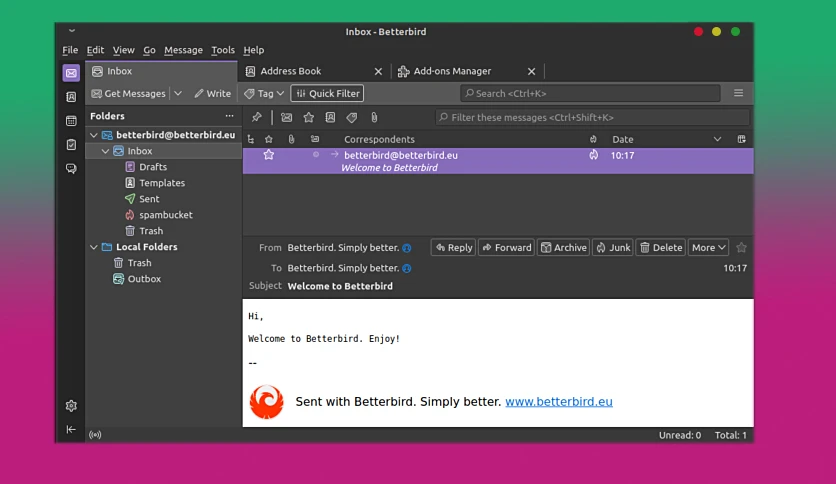Click Get Messages button
Image resolution: width=836 pixels, height=484 pixels.
click(128, 93)
